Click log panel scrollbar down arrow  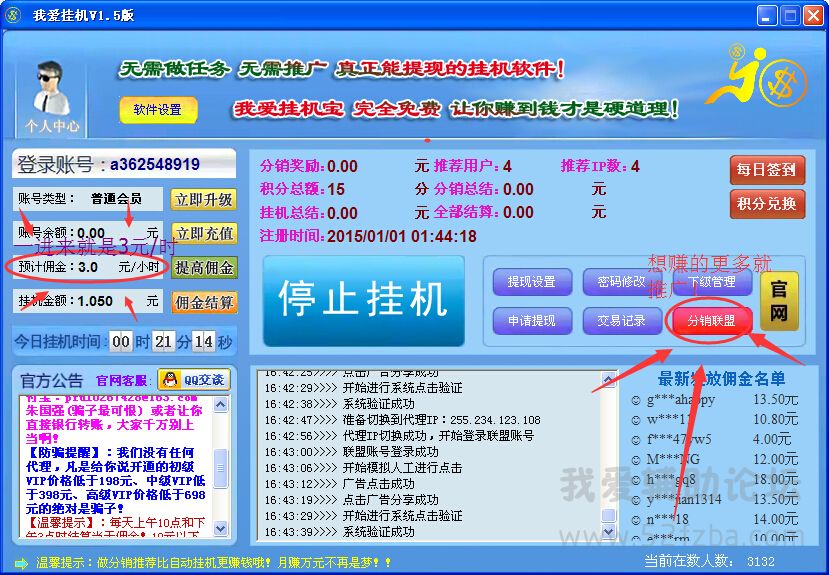click(x=609, y=532)
